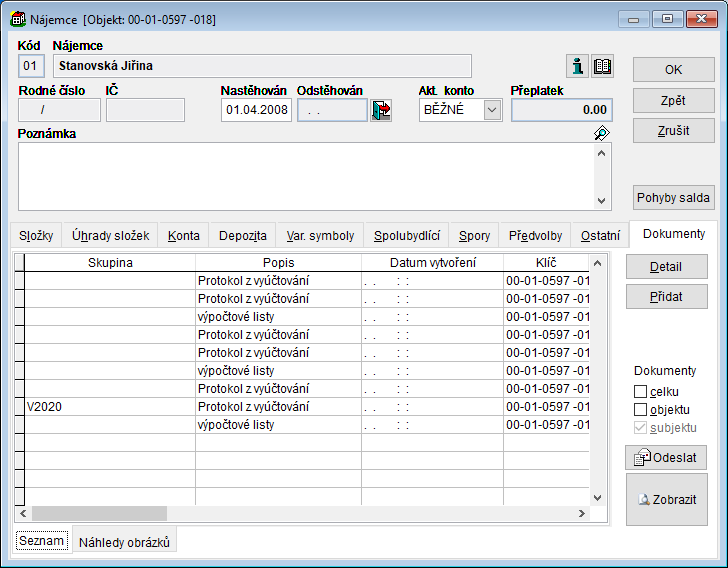This screenshot has width=728, height=568.
Task: Click the subjektu checkbox
Action: click(x=641, y=428)
